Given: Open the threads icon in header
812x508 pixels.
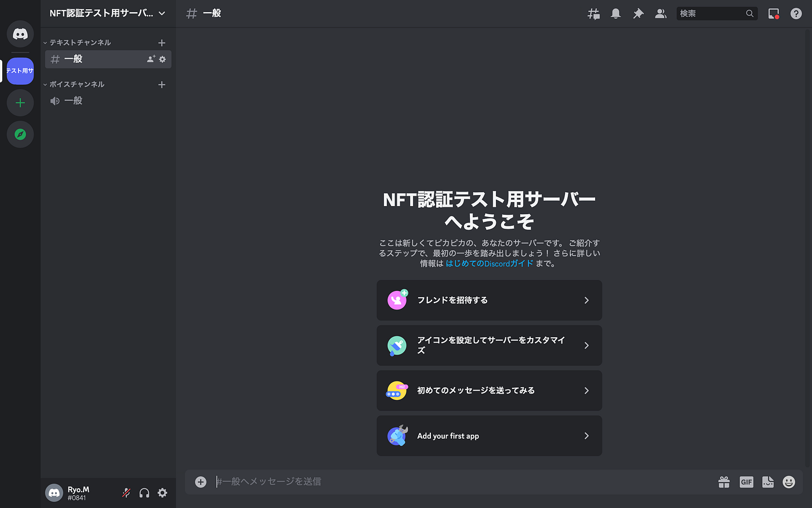Looking at the screenshot, I should click(593, 13).
